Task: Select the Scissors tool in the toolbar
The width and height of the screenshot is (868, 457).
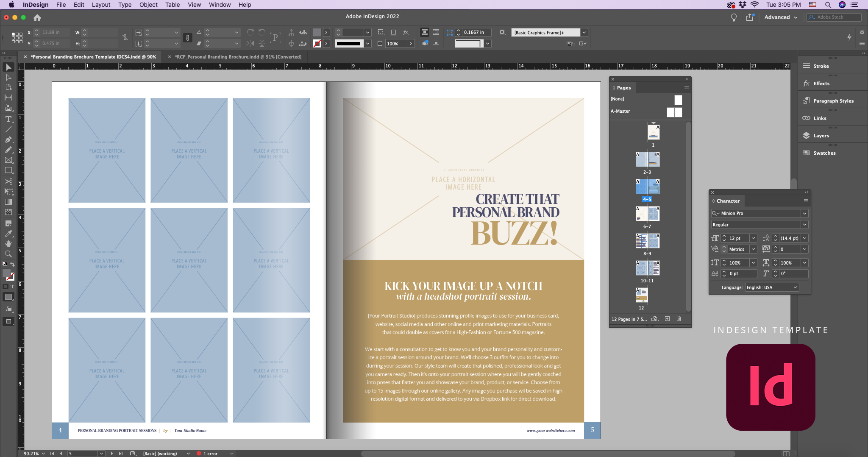Action: coord(8,181)
